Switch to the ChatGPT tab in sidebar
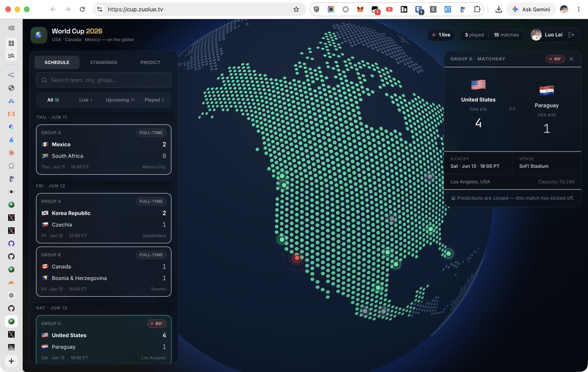The height and width of the screenshot is (372, 588). tap(11, 295)
